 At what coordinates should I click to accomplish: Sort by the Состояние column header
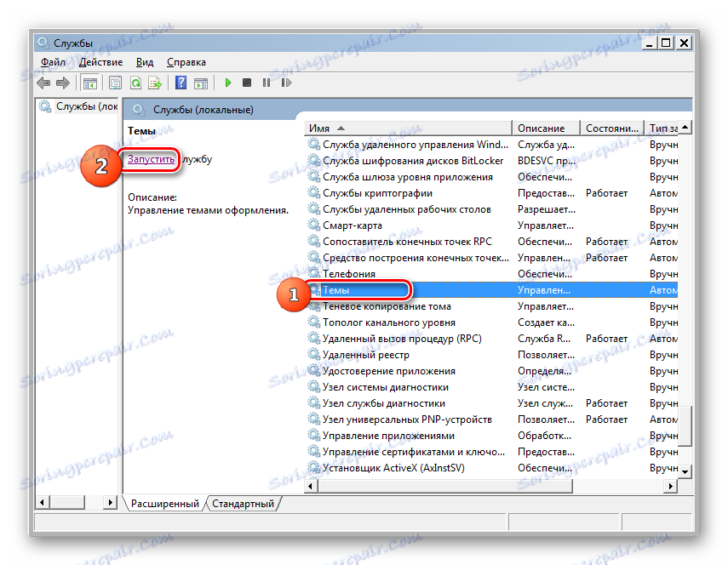coord(612,128)
